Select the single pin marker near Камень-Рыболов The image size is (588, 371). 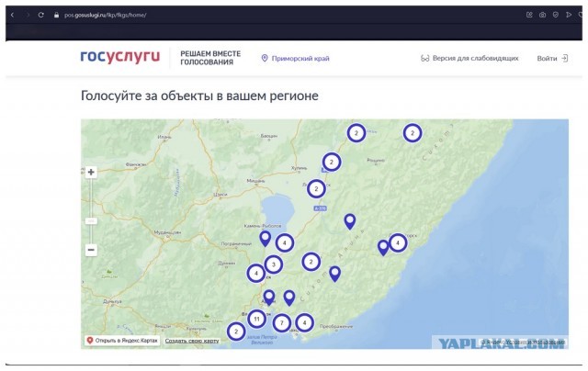[266, 239]
